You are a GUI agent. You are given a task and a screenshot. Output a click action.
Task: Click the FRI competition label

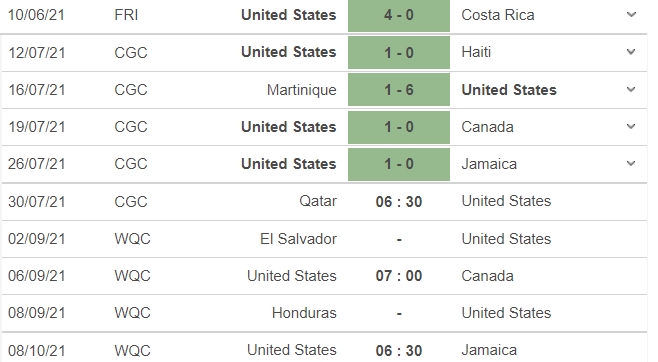(x=126, y=15)
